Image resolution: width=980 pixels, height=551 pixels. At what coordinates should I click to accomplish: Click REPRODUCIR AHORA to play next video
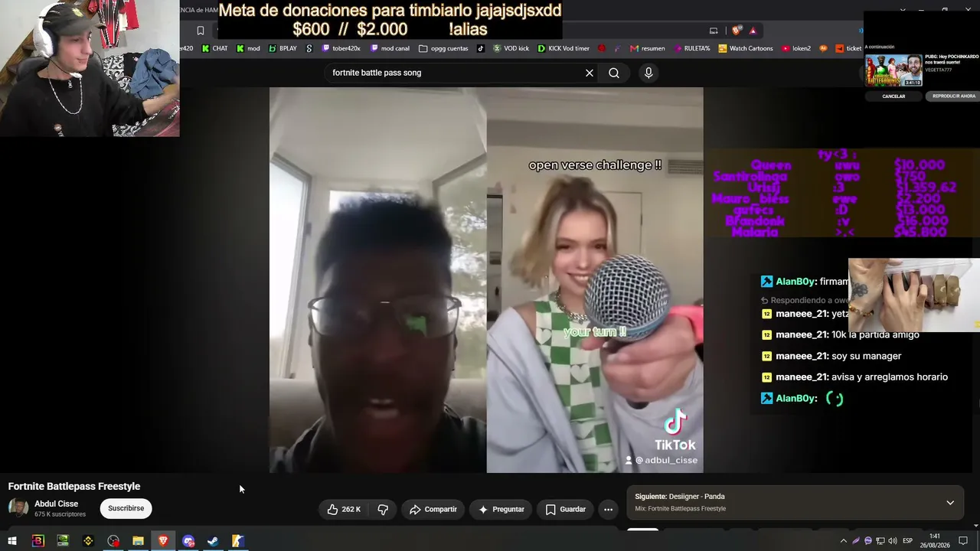[x=953, y=96]
